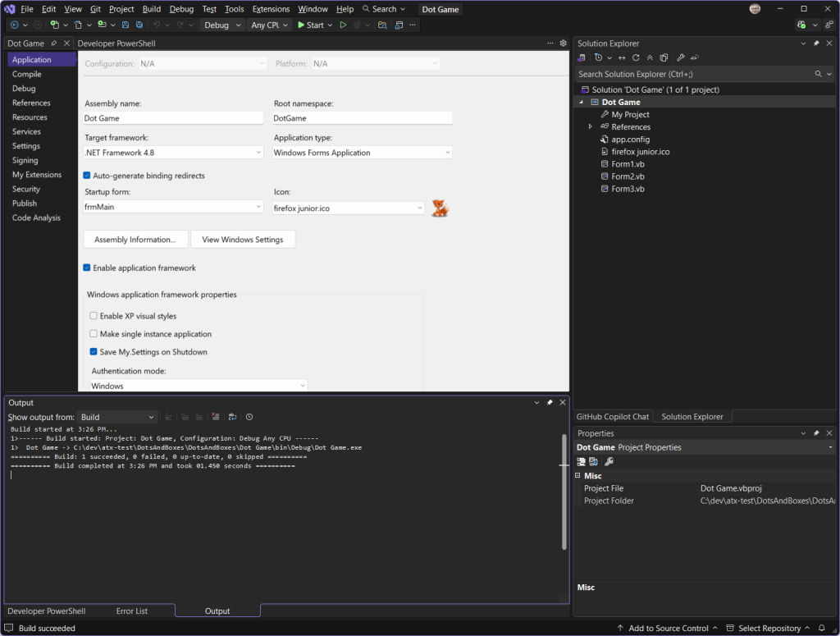The width and height of the screenshot is (840, 636).
Task: Pin the Solution Explorer panel
Action: [817, 43]
